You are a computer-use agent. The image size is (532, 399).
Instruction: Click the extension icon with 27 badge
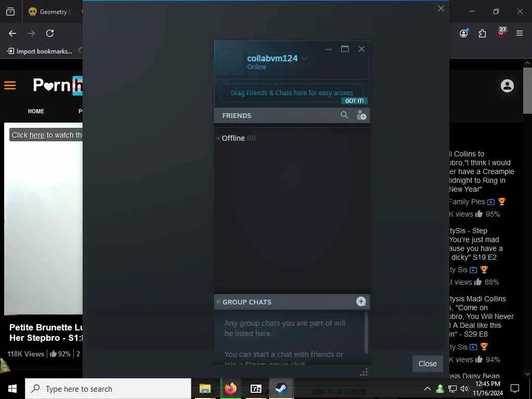point(501,32)
